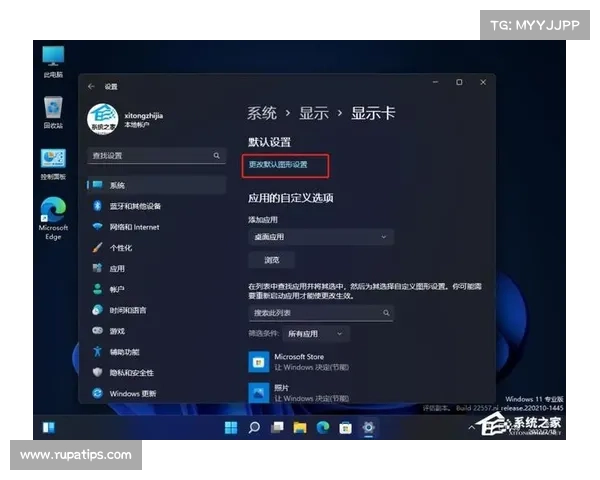Select 系统 in the settings sidebar
This screenshot has width=600, height=480.
tap(156, 185)
